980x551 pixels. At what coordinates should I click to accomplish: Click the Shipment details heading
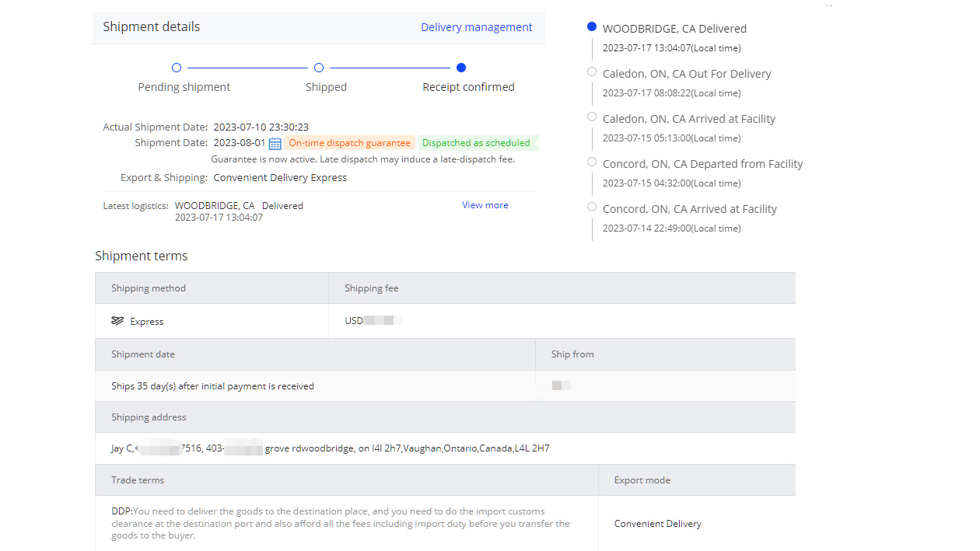coord(152,27)
